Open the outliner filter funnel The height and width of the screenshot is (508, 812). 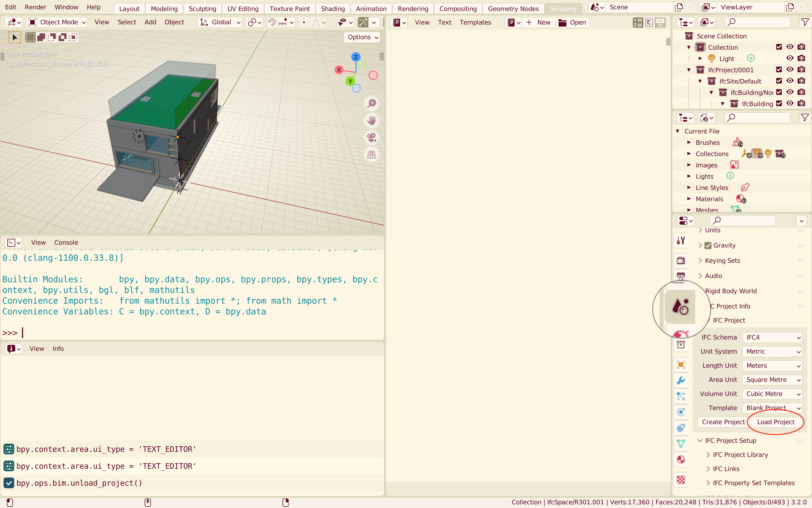(805, 22)
